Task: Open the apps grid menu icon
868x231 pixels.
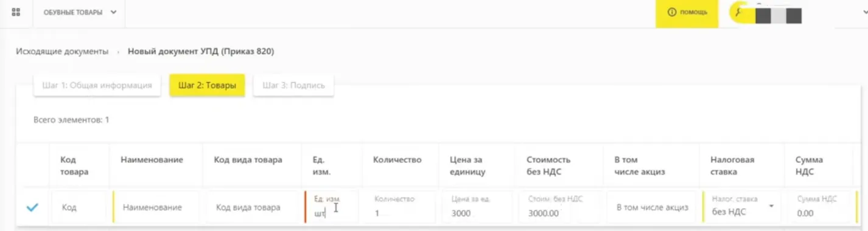Action: (x=16, y=12)
